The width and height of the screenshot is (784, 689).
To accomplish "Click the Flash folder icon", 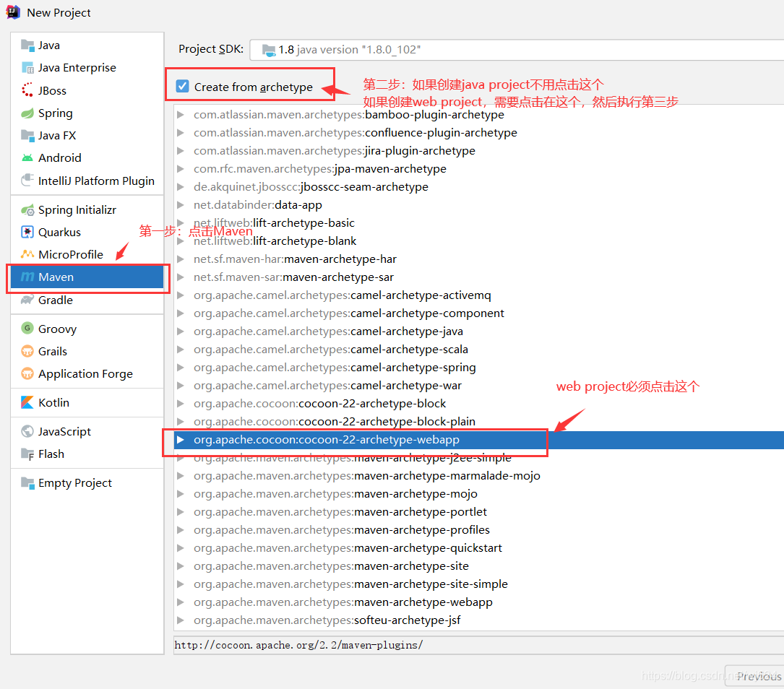I will (x=27, y=454).
